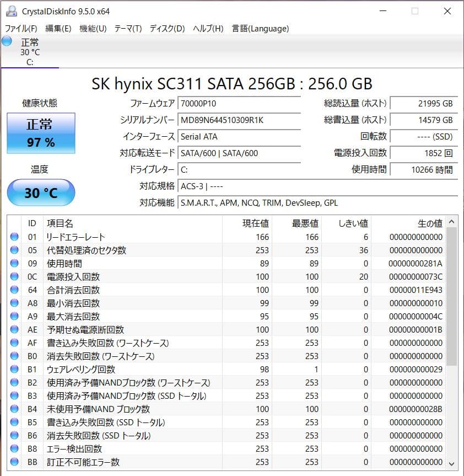Click the blue dot for 予期せぬ電源断回数

tap(14, 330)
